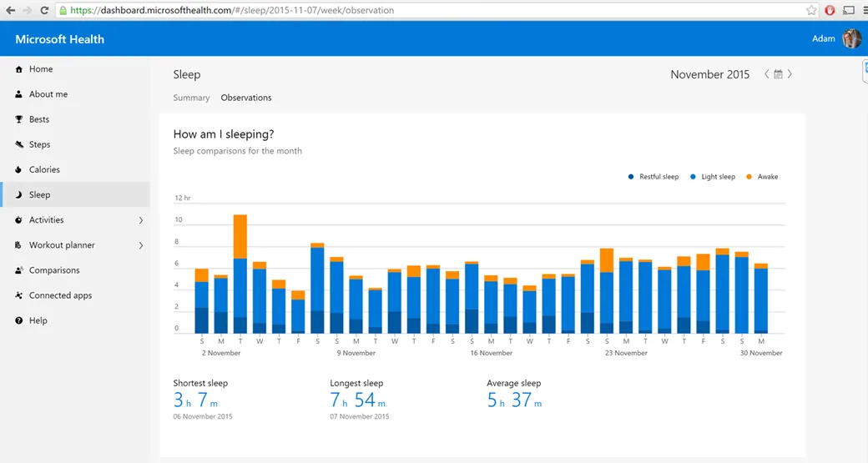Open the Comparisons page
This screenshot has width=868, height=463.
coord(75,270)
